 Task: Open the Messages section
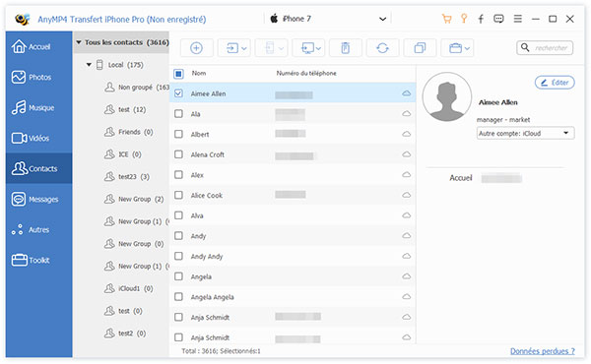click(38, 199)
